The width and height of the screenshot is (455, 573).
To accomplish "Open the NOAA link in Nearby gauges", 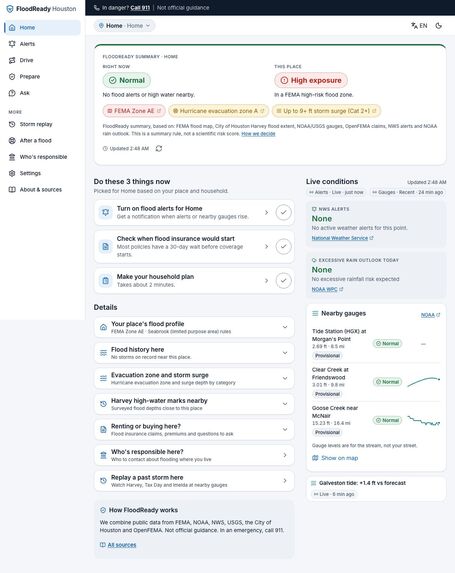I will pyautogui.click(x=431, y=315).
